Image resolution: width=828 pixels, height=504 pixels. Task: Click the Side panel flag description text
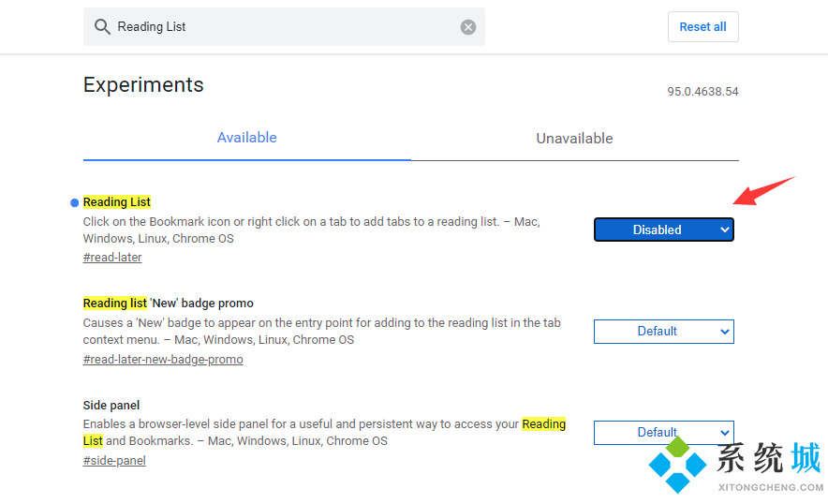300,424
